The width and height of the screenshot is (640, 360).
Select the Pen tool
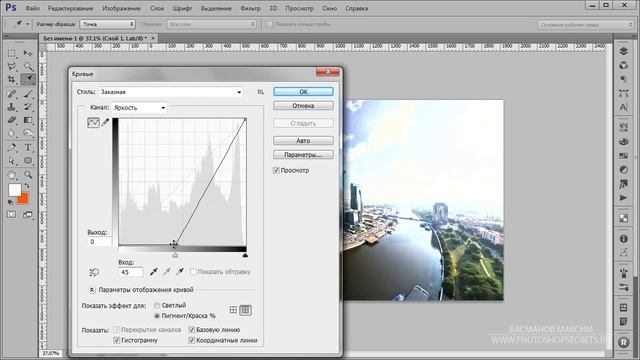[x=12, y=147]
